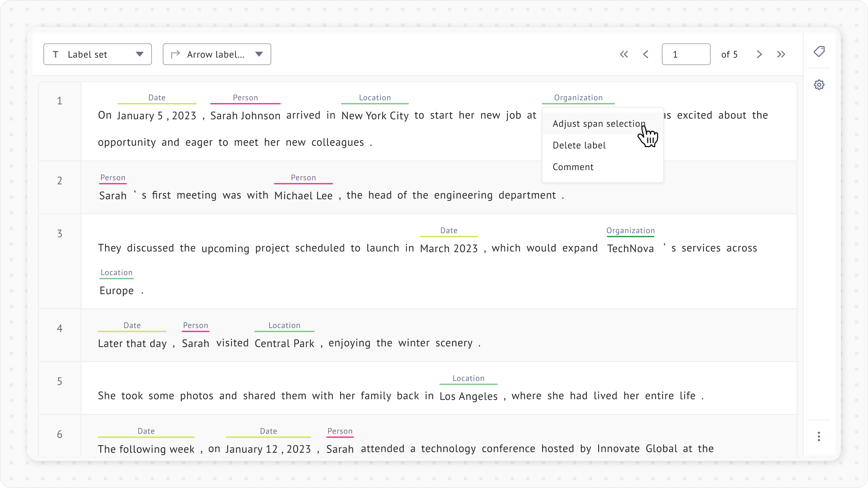The height and width of the screenshot is (488, 868).
Task: Expand the Arrow label dropdown caret
Action: click(x=259, y=54)
